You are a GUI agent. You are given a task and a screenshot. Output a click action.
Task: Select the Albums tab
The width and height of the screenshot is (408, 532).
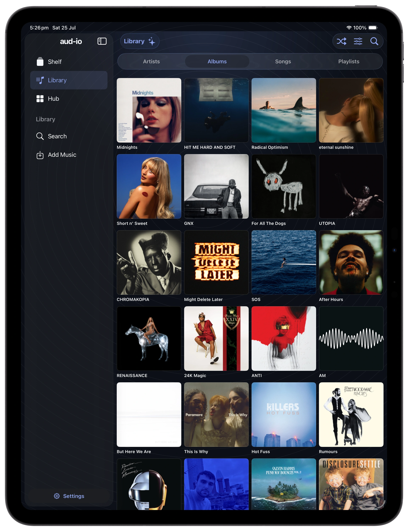(217, 61)
